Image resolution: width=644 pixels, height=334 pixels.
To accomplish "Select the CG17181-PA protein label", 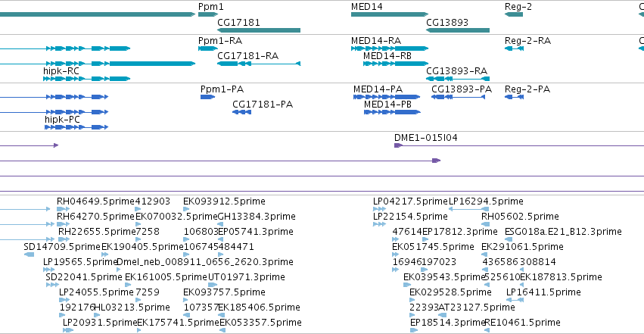I will coord(263,105).
